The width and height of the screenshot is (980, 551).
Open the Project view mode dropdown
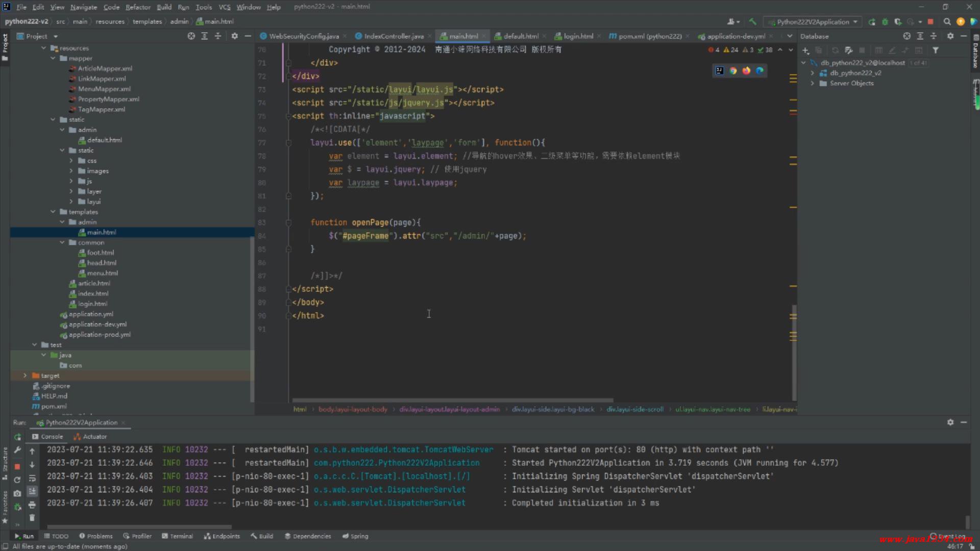coord(37,36)
